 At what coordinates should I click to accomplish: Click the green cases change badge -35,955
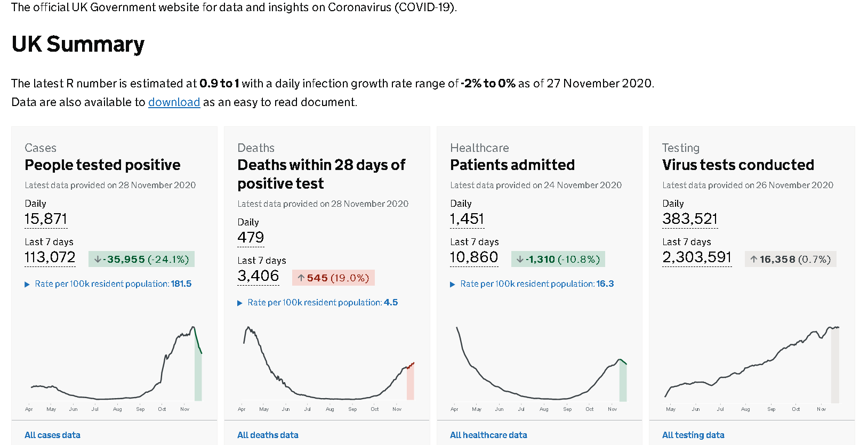pos(141,260)
